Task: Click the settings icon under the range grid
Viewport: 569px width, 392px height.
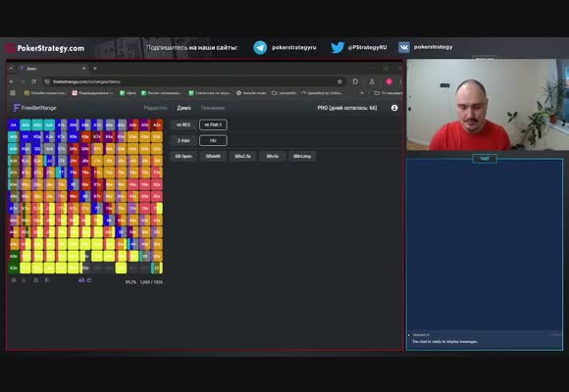Action: click(14, 280)
